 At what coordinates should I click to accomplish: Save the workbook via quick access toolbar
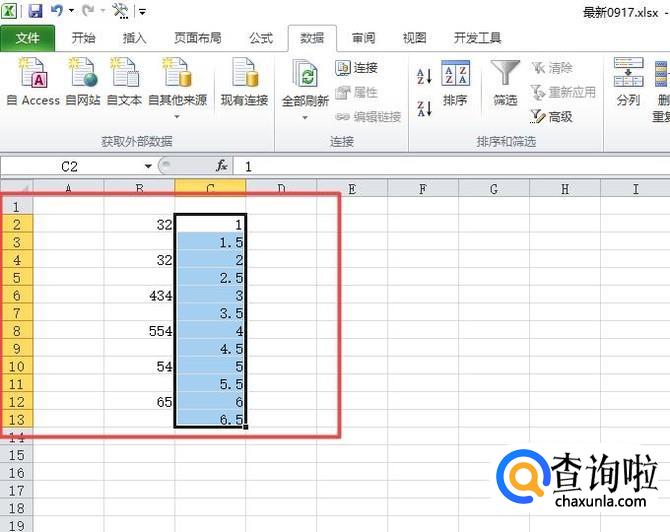tap(35, 11)
